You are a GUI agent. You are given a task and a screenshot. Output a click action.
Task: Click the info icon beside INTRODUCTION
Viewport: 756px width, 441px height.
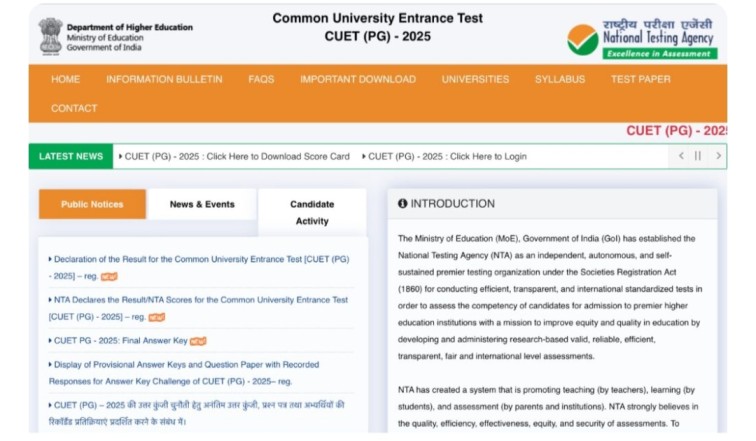coord(403,203)
